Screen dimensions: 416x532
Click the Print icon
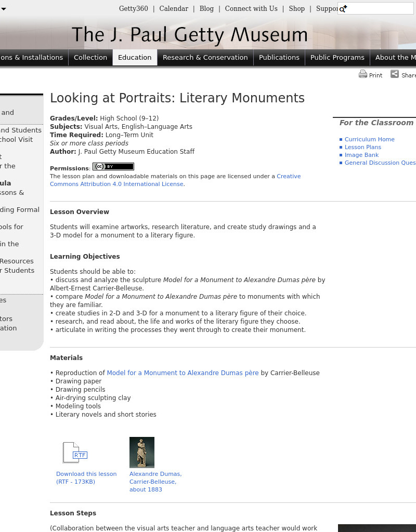363,74
